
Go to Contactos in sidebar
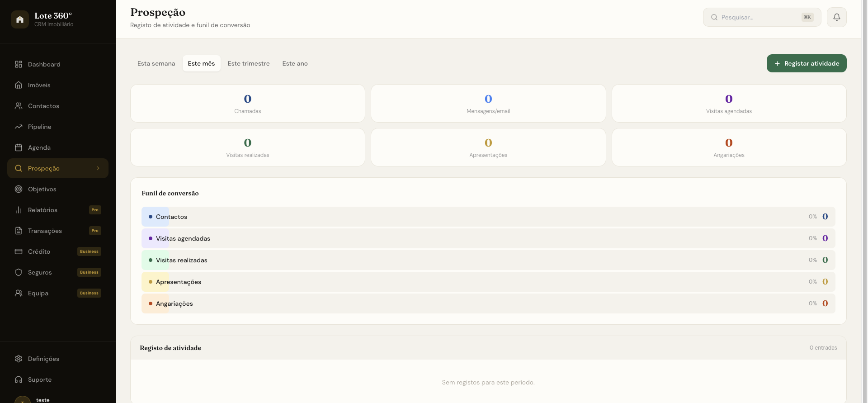[x=58, y=106]
